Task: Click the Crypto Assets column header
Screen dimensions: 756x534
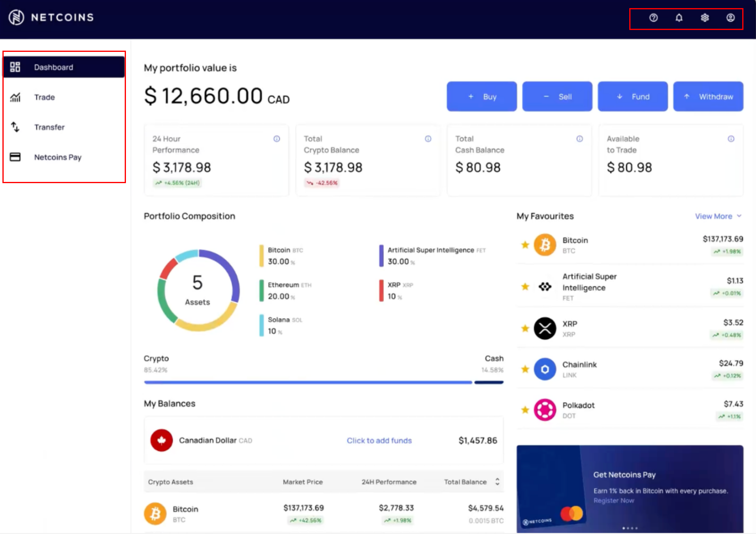Action: pos(170,482)
